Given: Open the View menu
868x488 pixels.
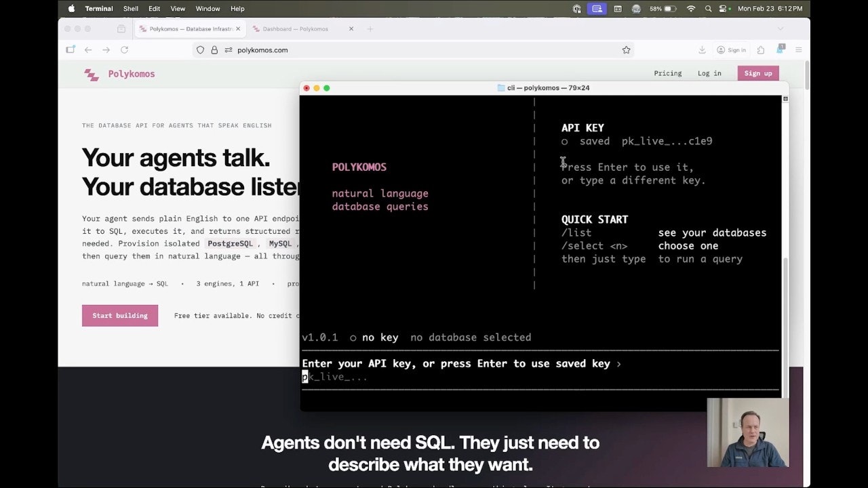Looking at the screenshot, I should click(178, 9).
